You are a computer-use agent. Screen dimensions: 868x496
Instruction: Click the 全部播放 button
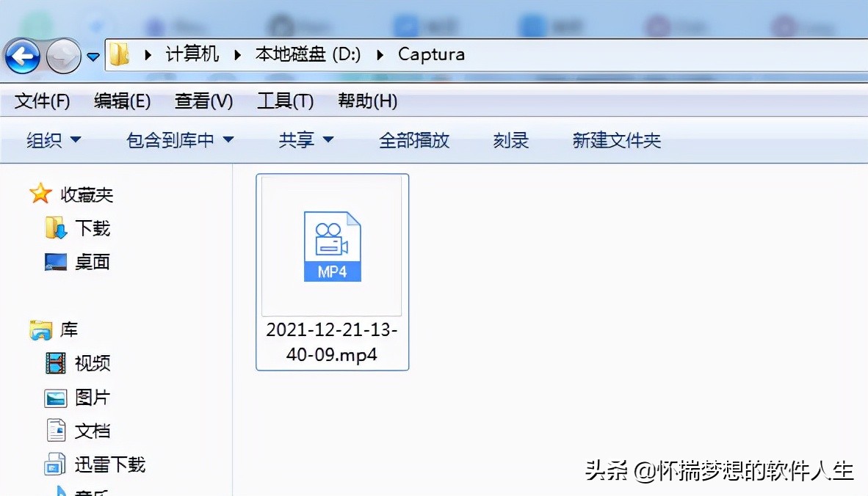(414, 139)
